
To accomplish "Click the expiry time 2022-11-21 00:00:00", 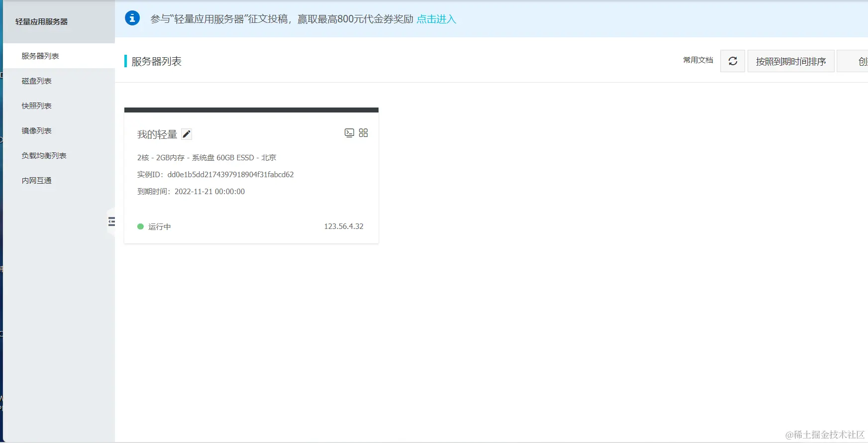I will (x=209, y=192).
